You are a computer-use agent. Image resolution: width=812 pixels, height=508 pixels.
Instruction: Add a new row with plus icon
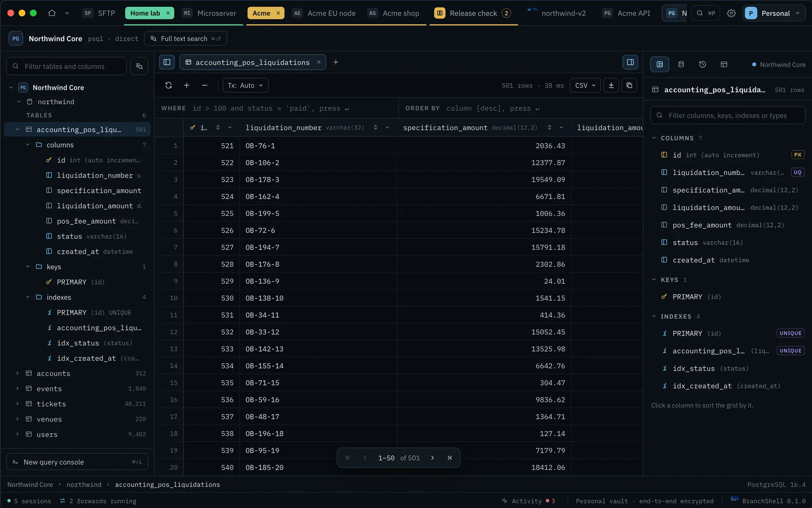click(x=186, y=85)
